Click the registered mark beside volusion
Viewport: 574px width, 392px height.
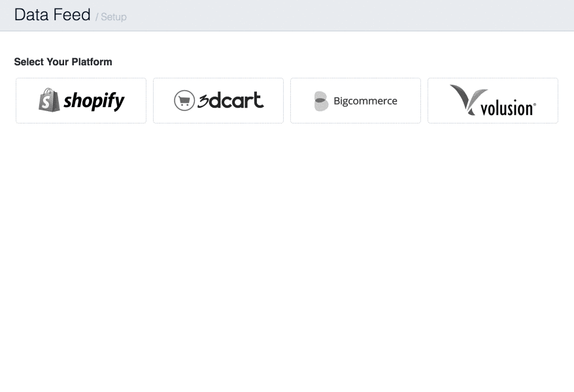tap(535, 105)
